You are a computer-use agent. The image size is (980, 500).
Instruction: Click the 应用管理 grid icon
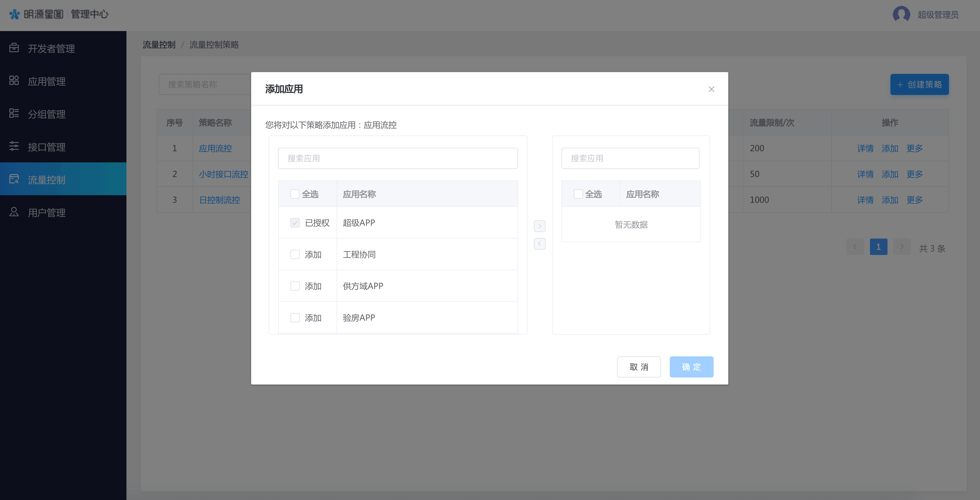coord(14,80)
